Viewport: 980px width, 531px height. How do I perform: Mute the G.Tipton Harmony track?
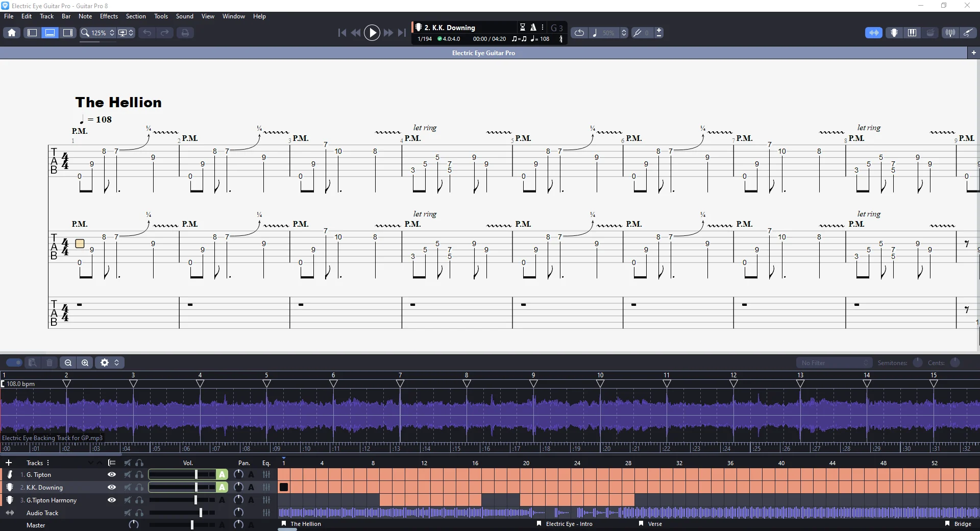[x=128, y=500]
